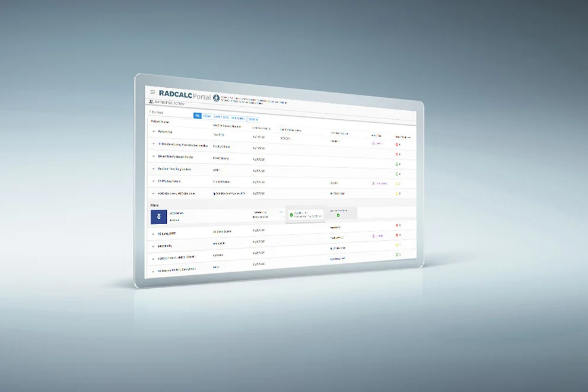Click the blue Abdomen plan thumbnail icon

click(x=159, y=217)
